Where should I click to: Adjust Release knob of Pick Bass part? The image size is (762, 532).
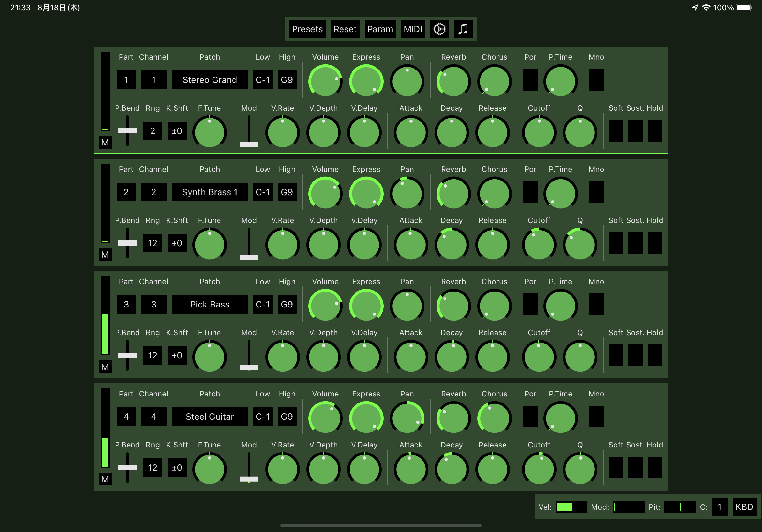(x=492, y=357)
